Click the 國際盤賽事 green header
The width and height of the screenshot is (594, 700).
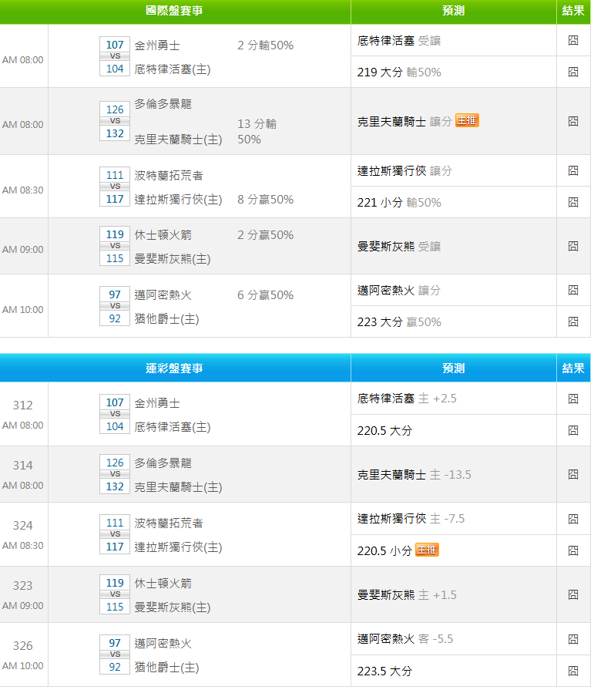coord(174,11)
